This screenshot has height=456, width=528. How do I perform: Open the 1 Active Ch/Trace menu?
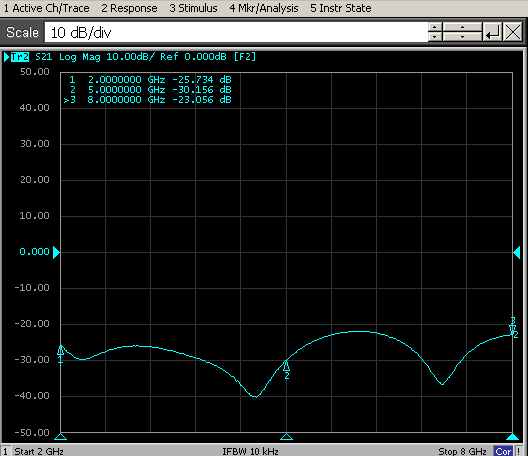click(x=46, y=8)
